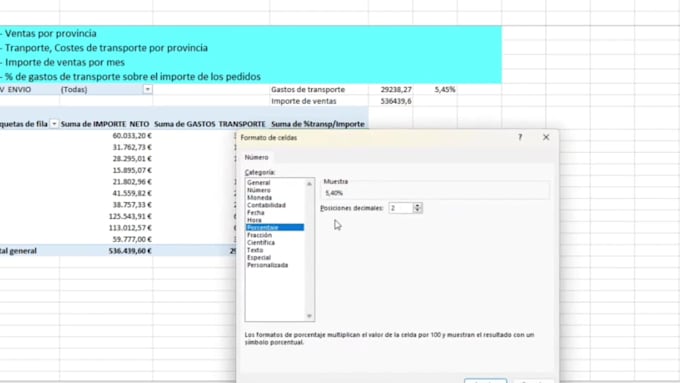The width and height of the screenshot is (680, 383).
Task: Choose the Contabilidad category
Action: [x=266, y=205]
